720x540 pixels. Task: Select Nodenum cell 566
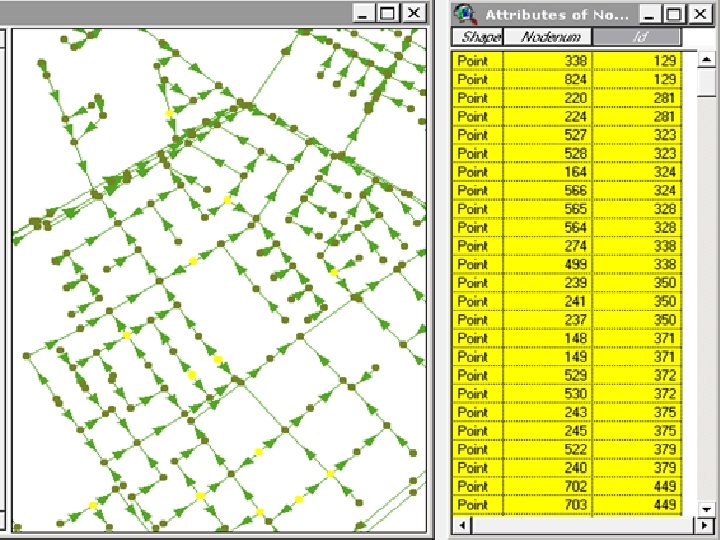coord(548,190)
